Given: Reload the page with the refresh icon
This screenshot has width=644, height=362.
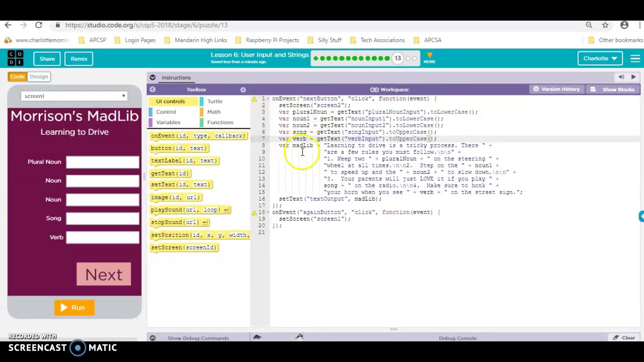Looking at the screenshot, I should [39, 25].
